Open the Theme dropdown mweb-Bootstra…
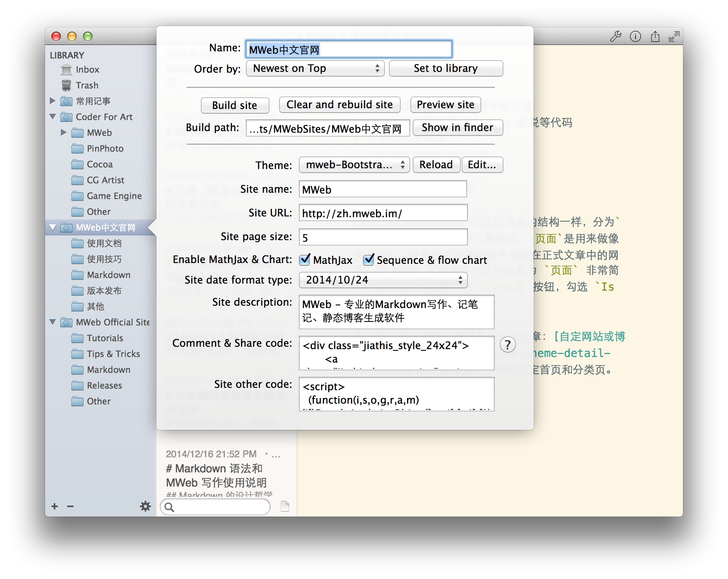Image resolution: width=728 pixels, height=579 pixels. pos(354,165)
